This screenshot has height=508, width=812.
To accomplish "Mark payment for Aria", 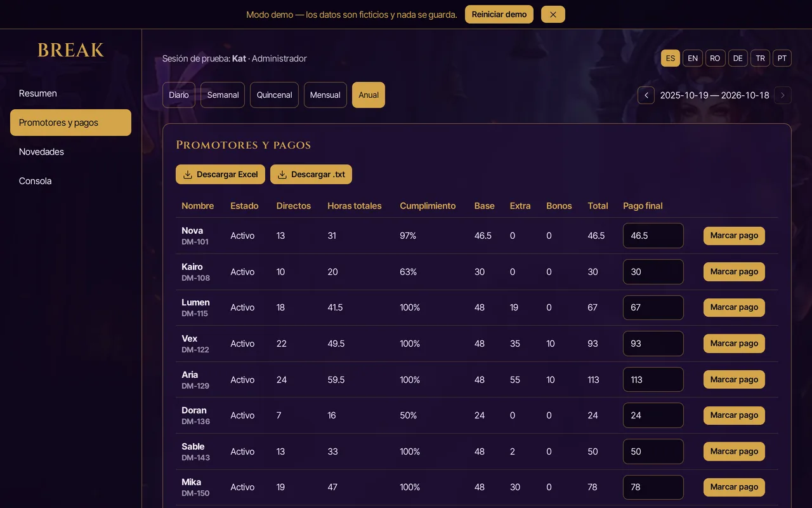I will (x=734, y=380).
